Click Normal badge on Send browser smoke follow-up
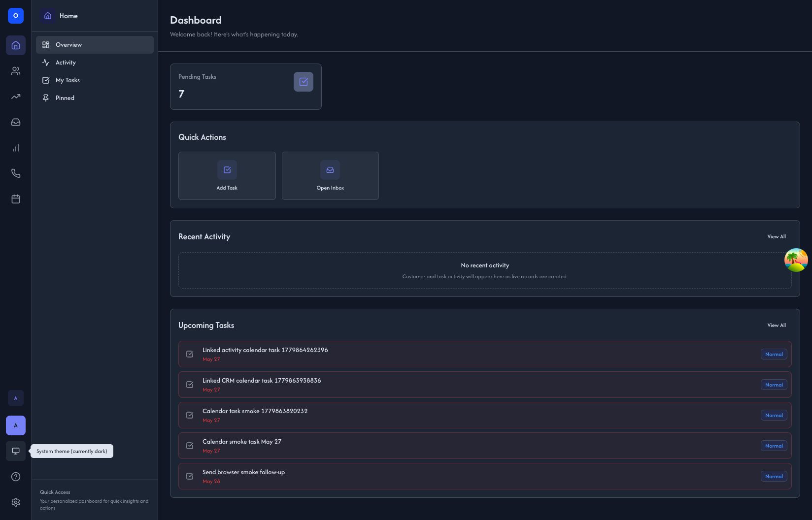812x520 pixels. [774, 477]
